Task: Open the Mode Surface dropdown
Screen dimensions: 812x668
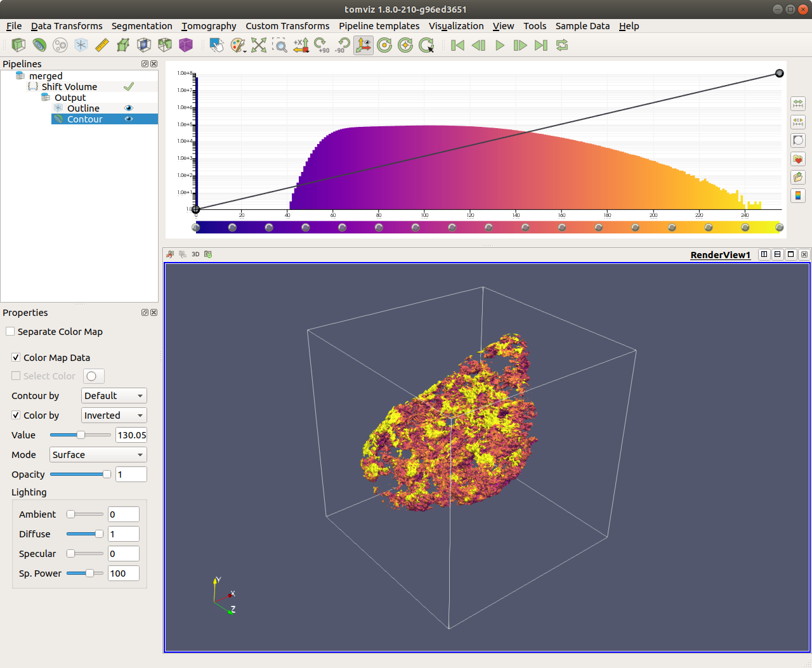Action: click(98, 455)
